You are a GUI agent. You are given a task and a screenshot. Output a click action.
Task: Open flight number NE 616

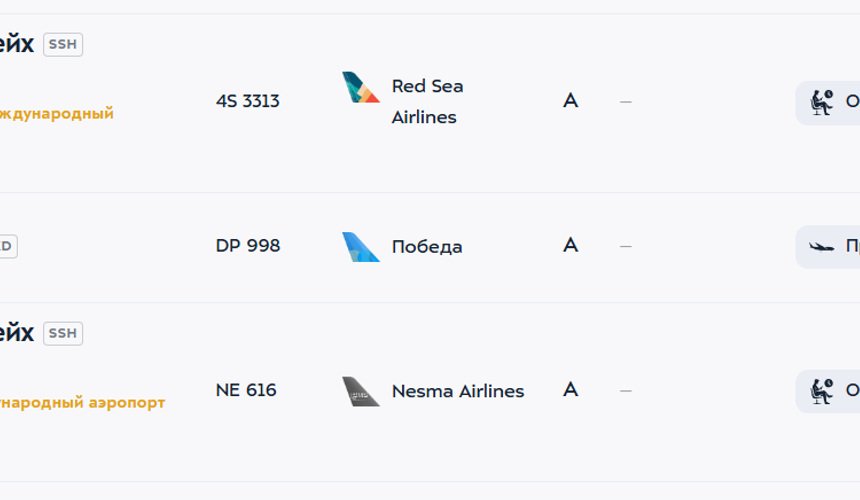click(246, 390)
